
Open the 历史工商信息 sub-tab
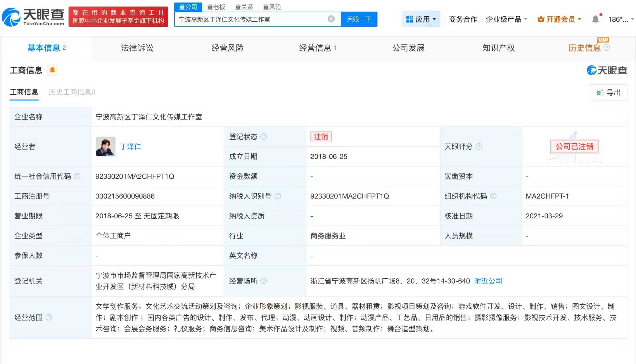tap(72, 92)
